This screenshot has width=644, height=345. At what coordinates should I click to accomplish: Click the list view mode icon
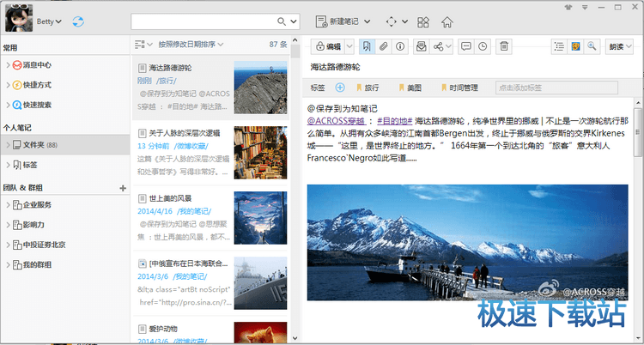click(140, 45)
